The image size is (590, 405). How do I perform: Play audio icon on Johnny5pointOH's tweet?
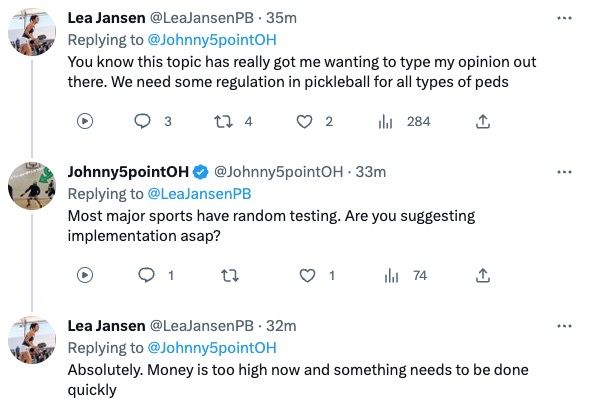tap(85, 275)
